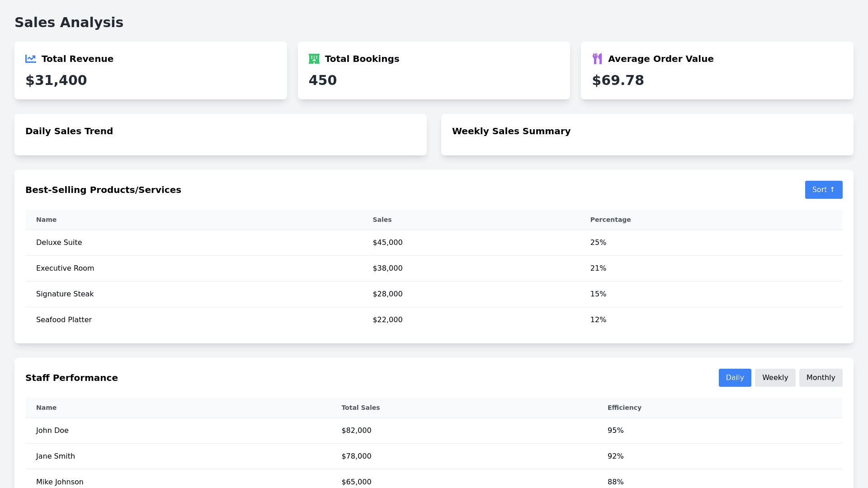
Task: Click the Deluxe Suite row
Action: pyautogui.click(x=59, y=243)
